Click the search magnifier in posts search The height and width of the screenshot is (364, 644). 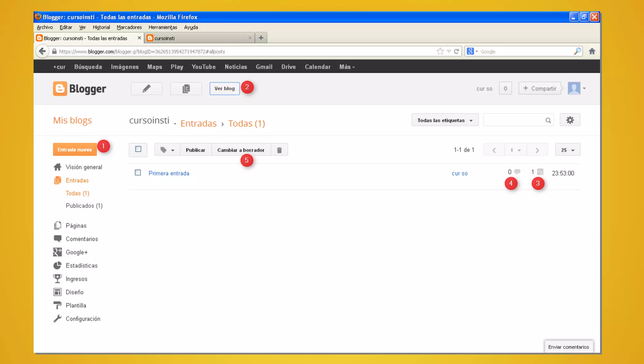tap(548, 120)
